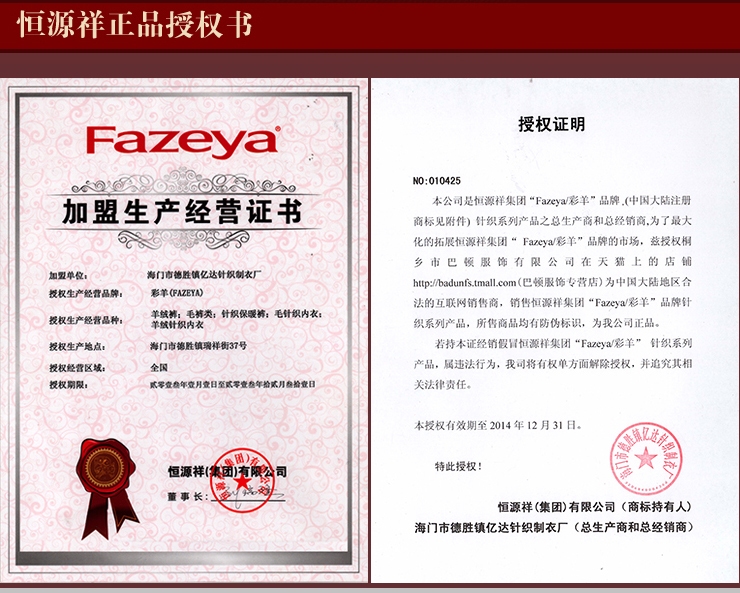Viewport: 740px width, 593px height.
Task: Click the 授权经营区域 label
Action: point(77,368)
